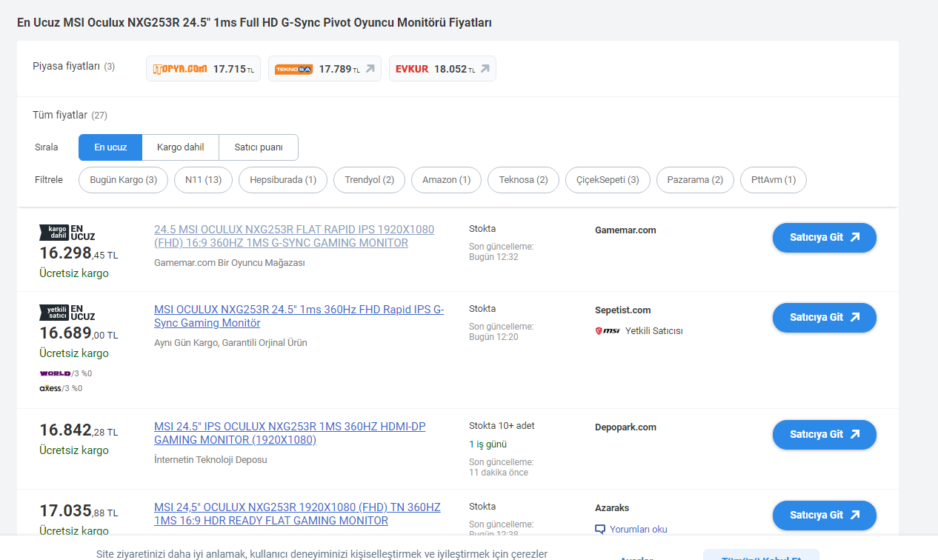
Task: Open the Sepetist MSI OCULUX 360Hz FHD Rapid IPS link
Action: (x=299, y=316)
